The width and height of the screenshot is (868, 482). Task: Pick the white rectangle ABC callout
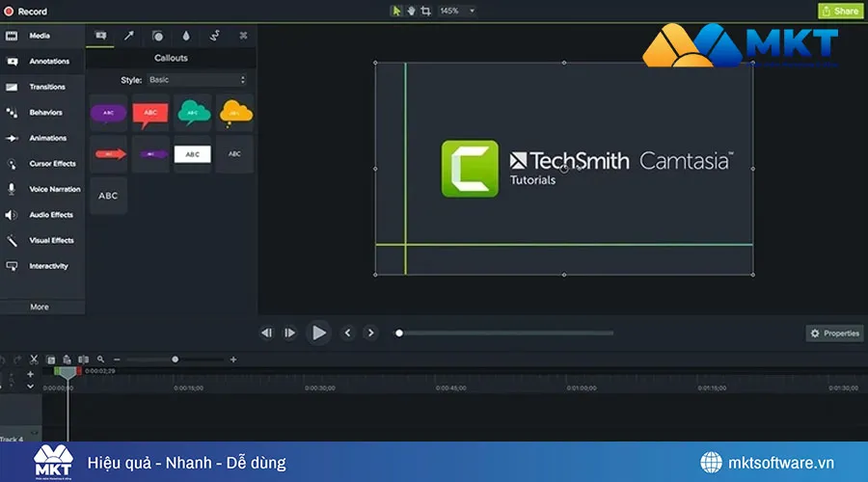click(193, 154)
